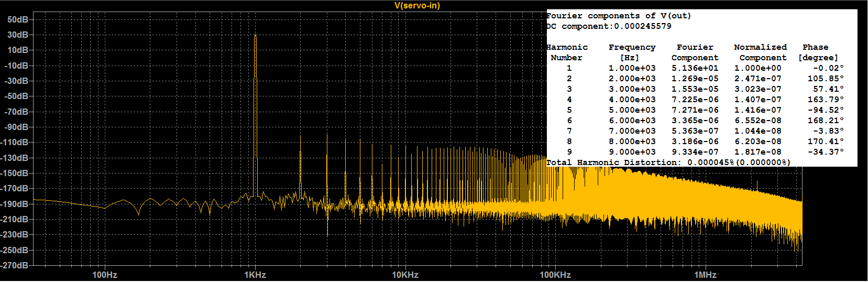This screenshot has height=282, width=868.
Task: Click the normalized value 1.416e-07
Action: [758, 110]
